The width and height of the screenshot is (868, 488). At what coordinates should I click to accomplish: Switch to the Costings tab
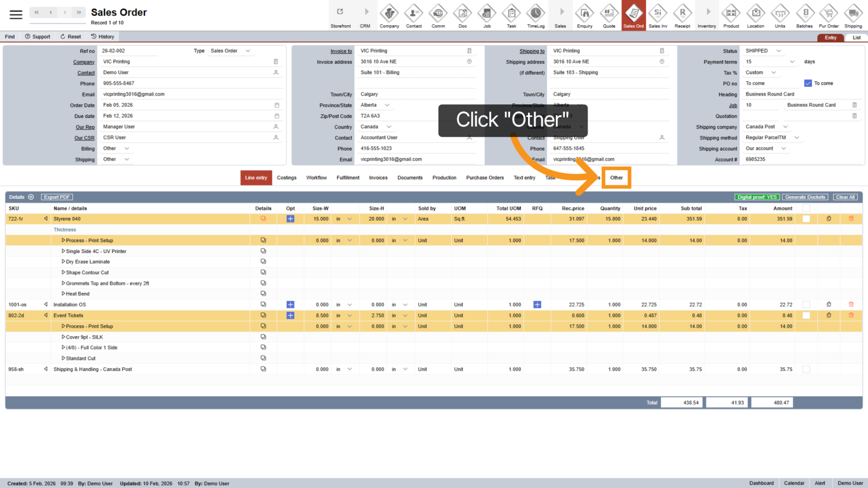287,178
